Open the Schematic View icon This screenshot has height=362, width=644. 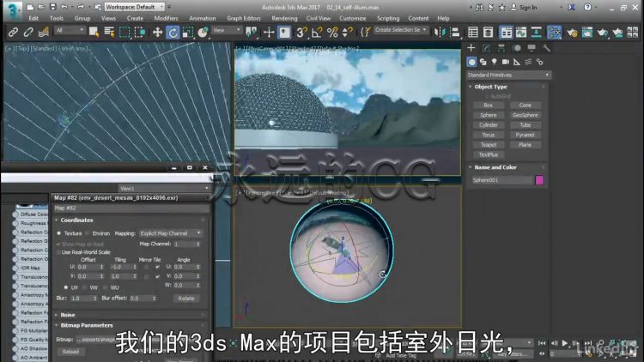tap(537, 32)
